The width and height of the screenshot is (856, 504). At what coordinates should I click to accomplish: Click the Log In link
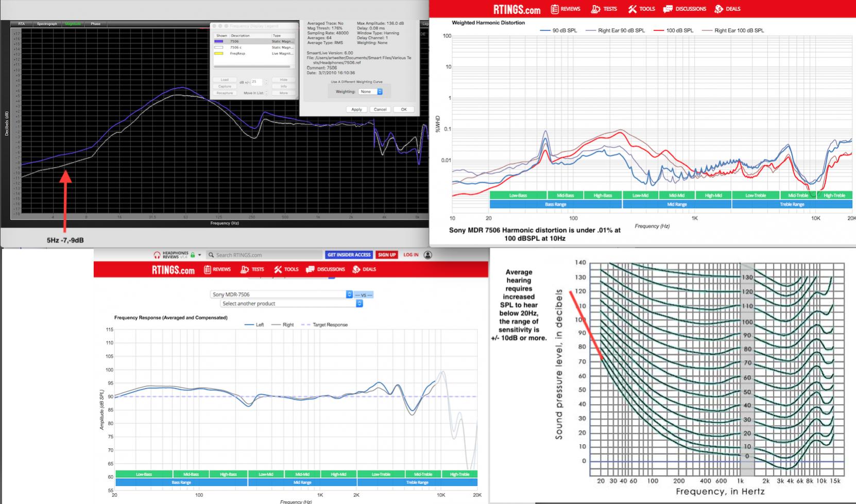point(411,255)
